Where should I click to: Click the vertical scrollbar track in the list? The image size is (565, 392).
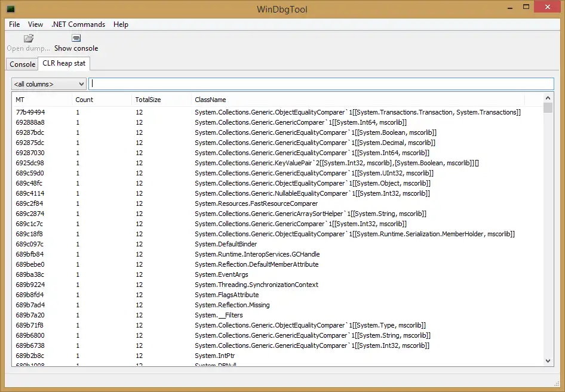coord(548,239)
